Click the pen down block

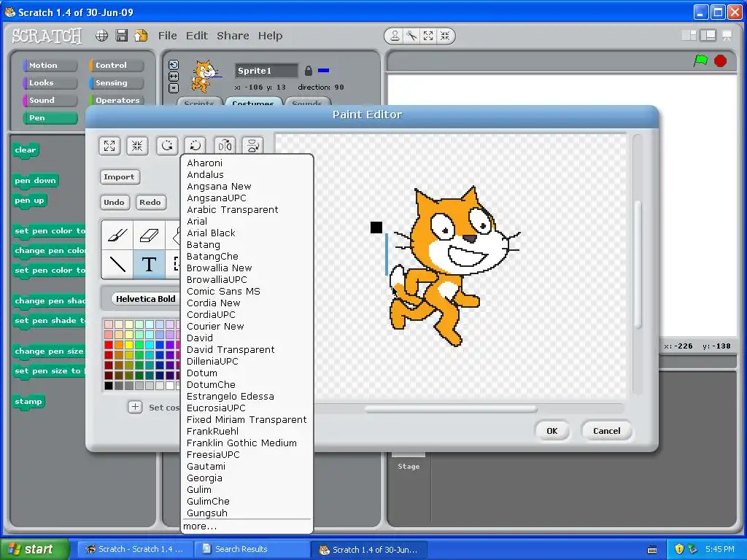coord(35,181)
